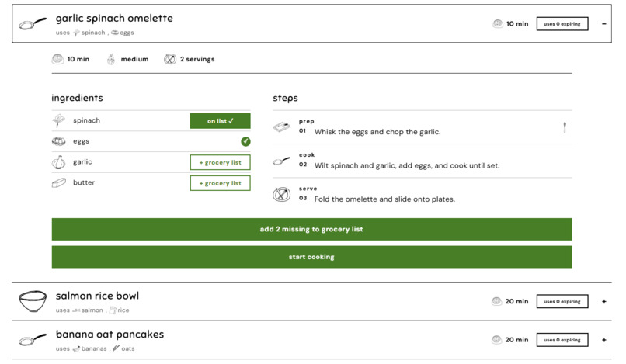Click the spinach leaf icon in ingredients list
The width and height of the screenshot is (626, 364).
point(59,120)
